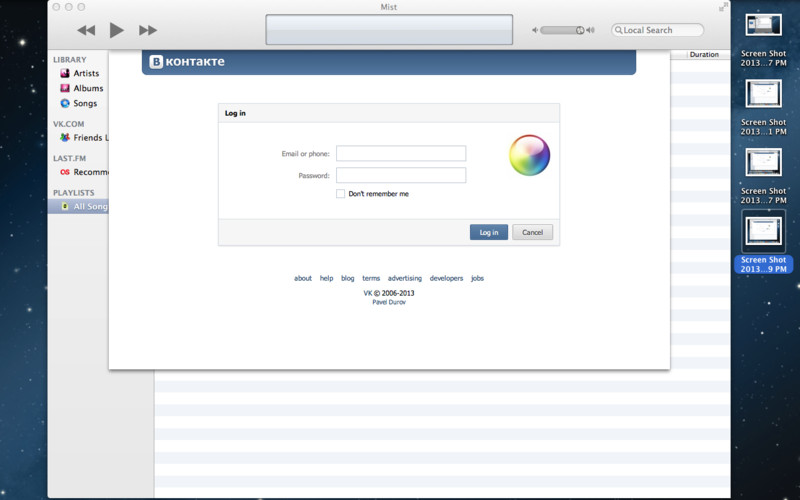
Task: Check the Don't remember me checkbox
Action: click(x=340, y=193)
